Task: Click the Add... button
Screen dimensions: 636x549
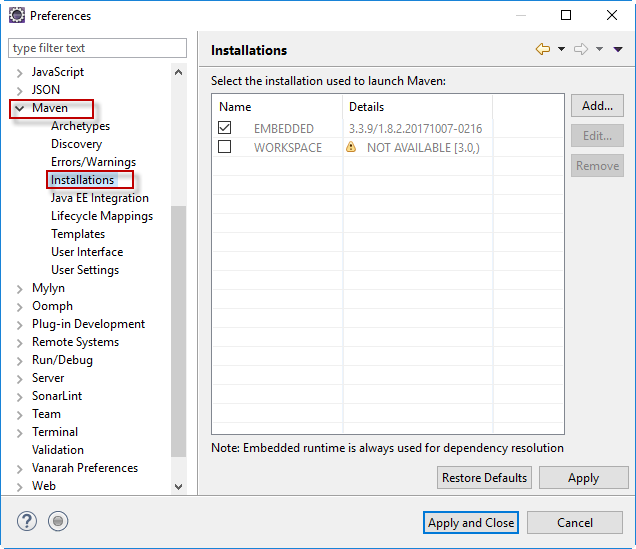Action: (597, 106)
